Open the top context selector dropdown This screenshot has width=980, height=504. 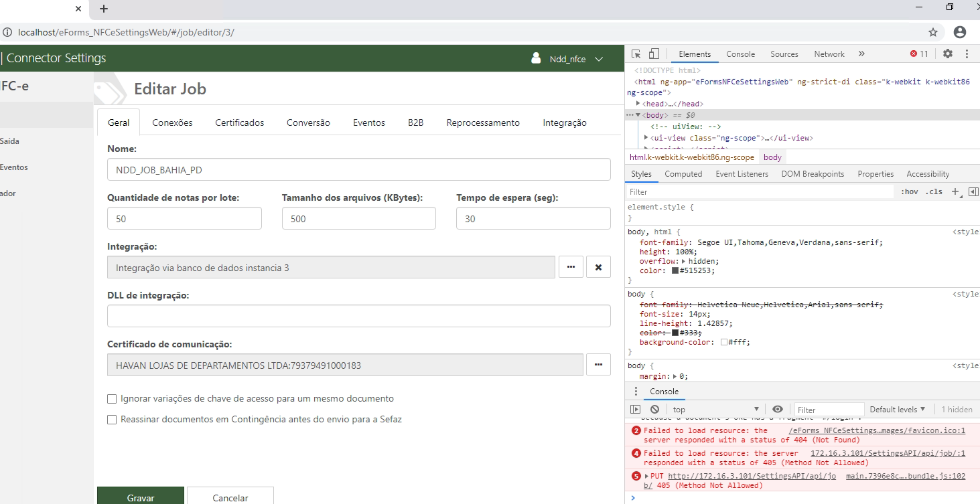coord(715,410)
